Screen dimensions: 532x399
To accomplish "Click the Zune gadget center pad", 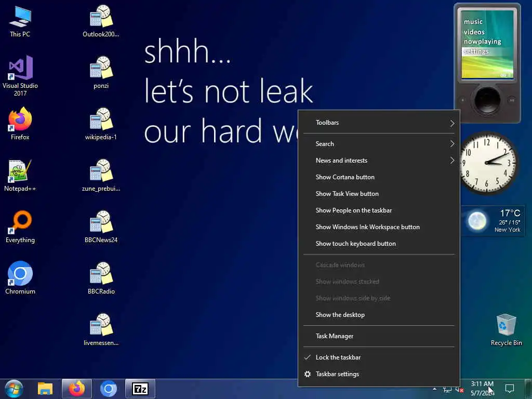I will pos(487,100).
